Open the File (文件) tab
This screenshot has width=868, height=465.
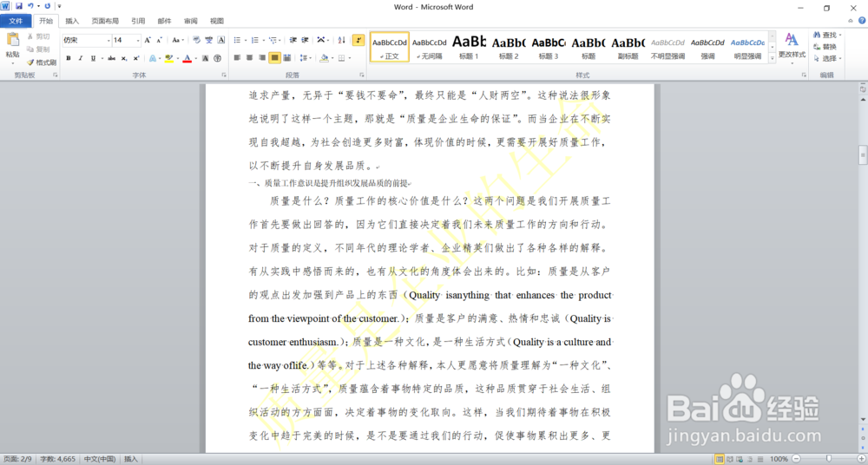[x=16, y=21]
